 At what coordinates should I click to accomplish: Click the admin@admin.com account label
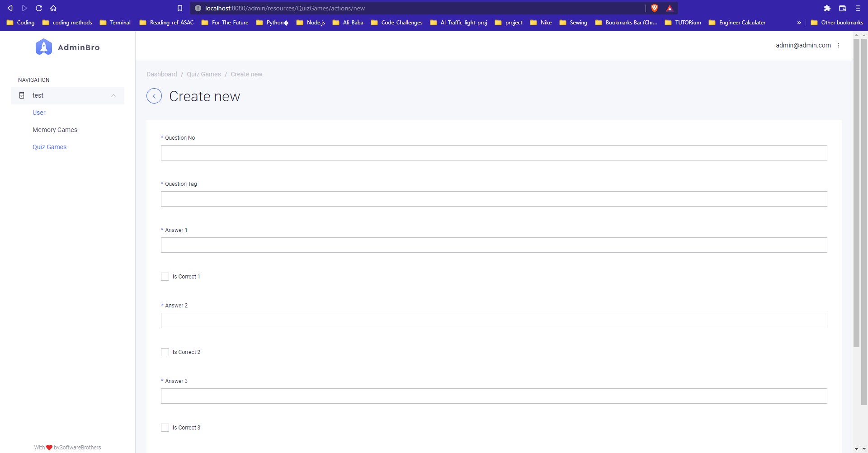point(803,45)
